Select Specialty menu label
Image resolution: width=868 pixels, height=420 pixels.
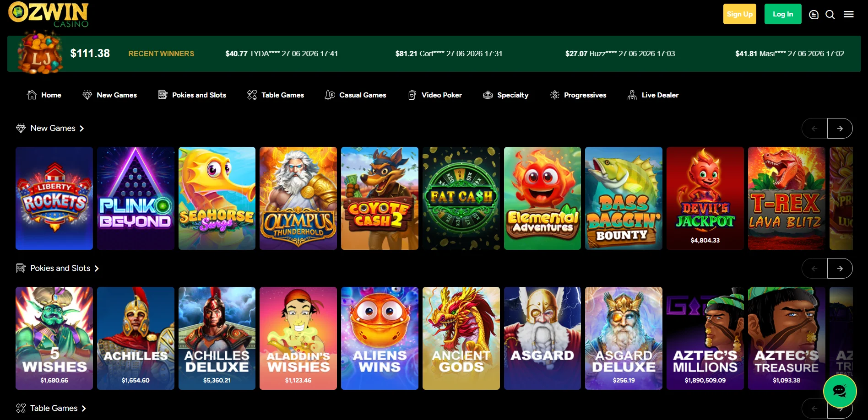(x=513, y=95)
